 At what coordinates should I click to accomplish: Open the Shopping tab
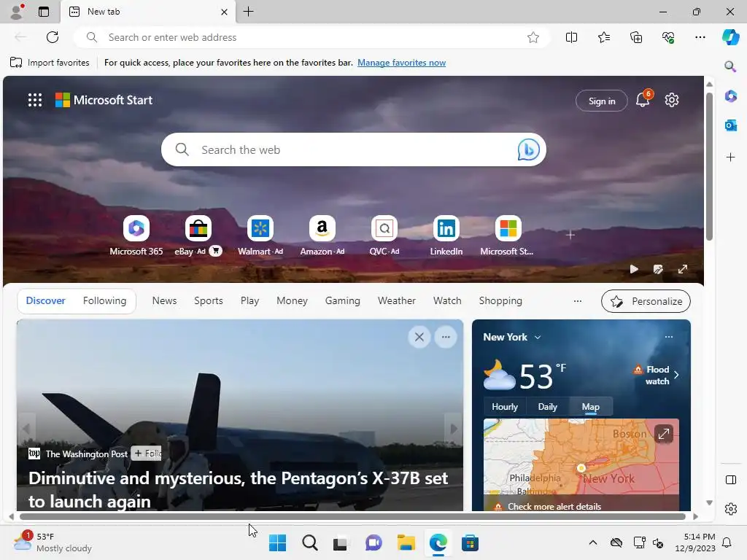point(500,300)
